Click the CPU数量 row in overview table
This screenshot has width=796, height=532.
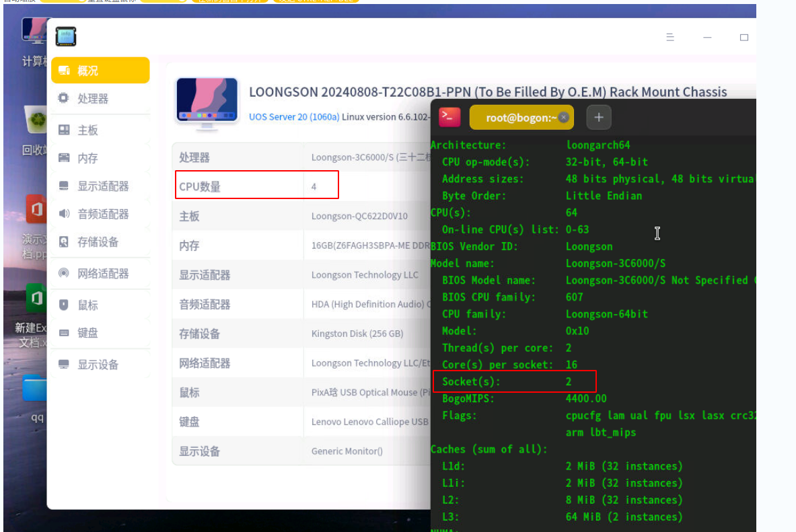pos(256,186)
